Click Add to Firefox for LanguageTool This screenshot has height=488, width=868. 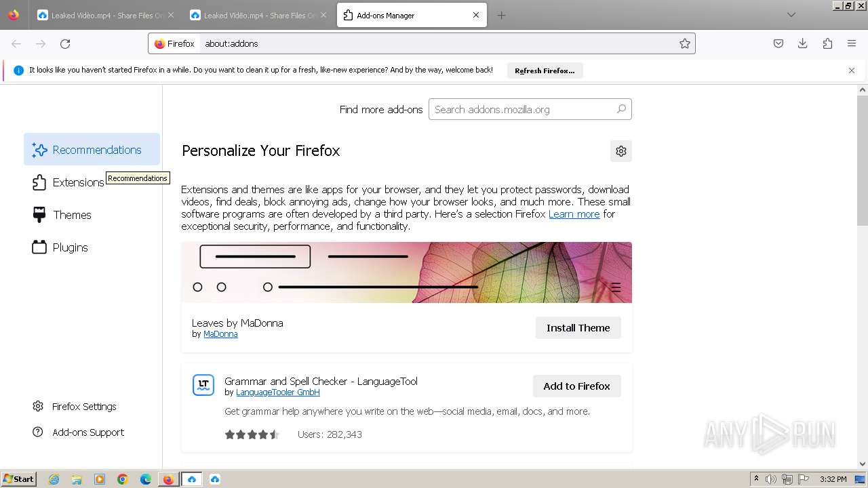577,386
